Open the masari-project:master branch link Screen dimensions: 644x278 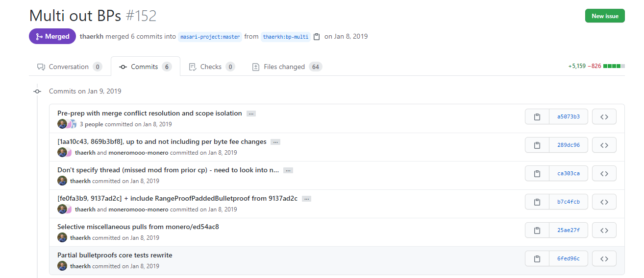(x=210, y=37)
